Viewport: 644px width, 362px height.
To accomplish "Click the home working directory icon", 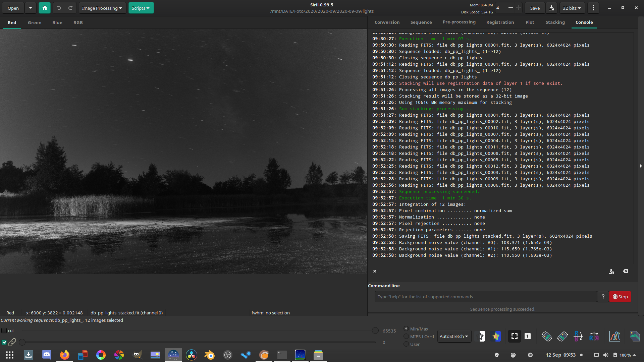I will (x=45, y=8).
